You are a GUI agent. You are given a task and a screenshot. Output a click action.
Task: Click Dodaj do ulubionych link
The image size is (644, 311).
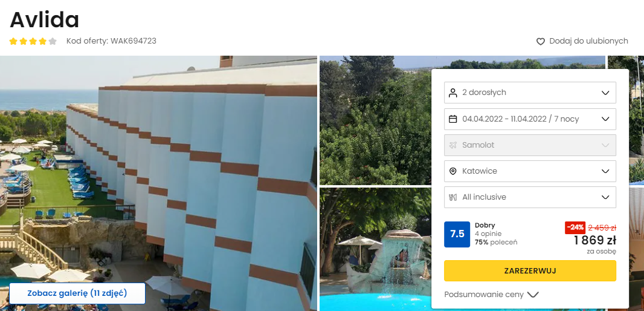(588, 41)
